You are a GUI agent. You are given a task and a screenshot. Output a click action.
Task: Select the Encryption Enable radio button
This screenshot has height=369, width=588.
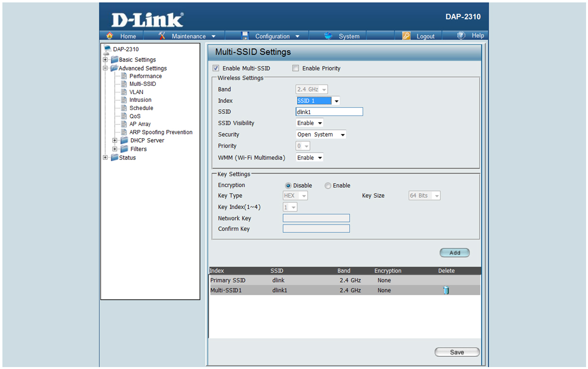pyautogui.click(x=328, y=186)
